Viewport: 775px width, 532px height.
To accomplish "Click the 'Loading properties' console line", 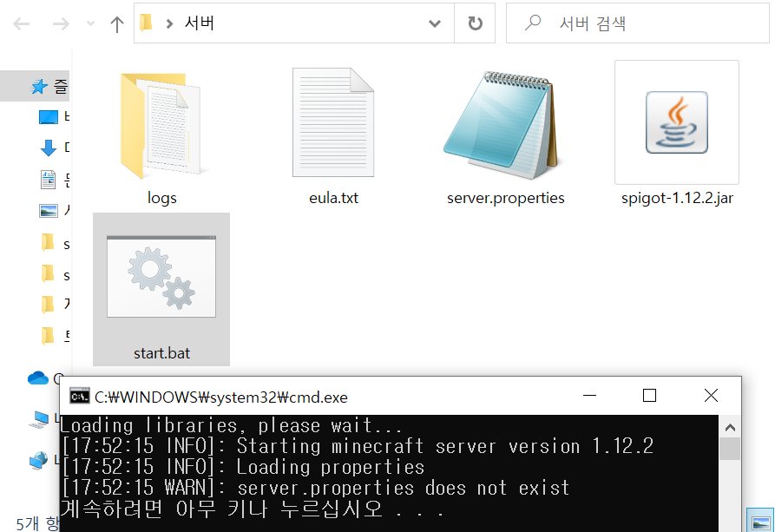I will coord(243,467).
